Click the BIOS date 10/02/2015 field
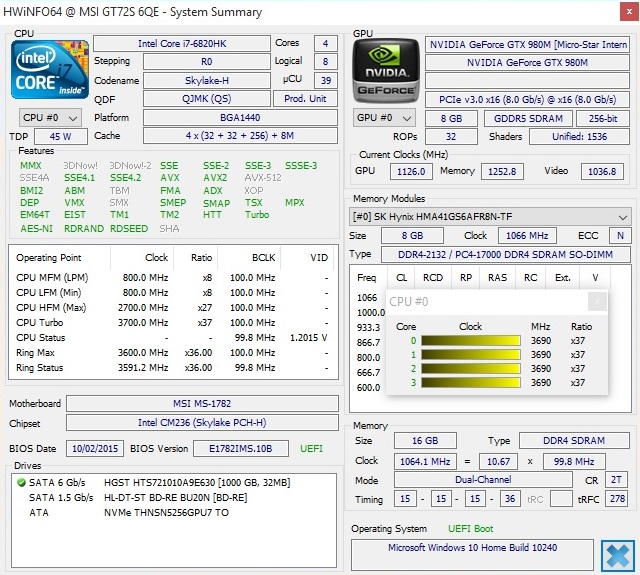The width and height of the screenshot is (640, 575). pyautogui.click(x=95, y=448)
